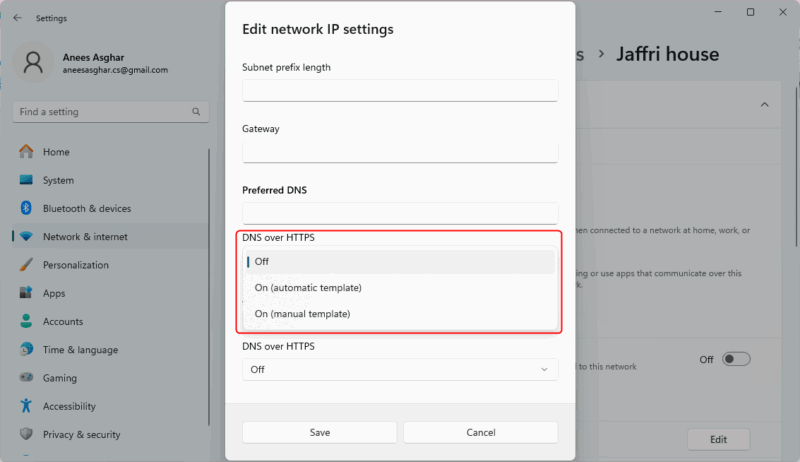The image size is (800, 462).
Task: Click the Accessibility figure icon
Action: click(x=26, y=406)
